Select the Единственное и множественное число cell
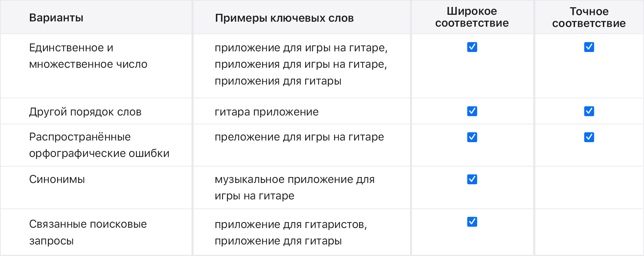 [x=88, y=56]
